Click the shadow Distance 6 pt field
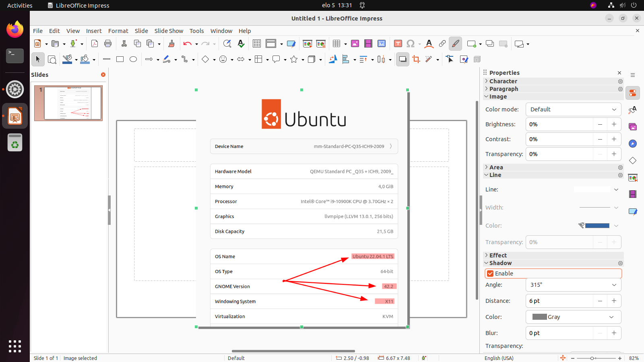 (559, 301)
